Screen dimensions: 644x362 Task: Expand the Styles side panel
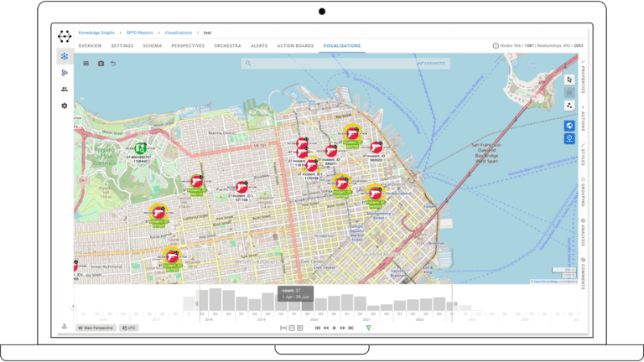tap(583, 157)
